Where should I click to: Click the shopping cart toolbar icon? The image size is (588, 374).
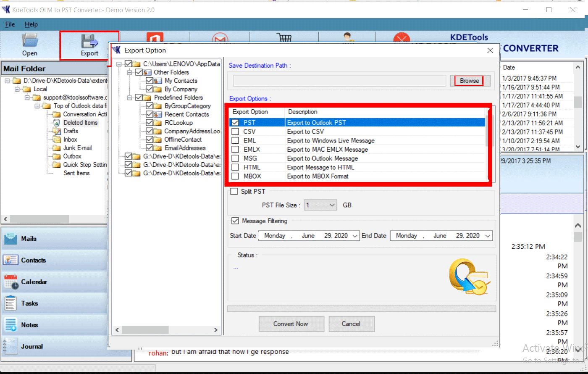coord(284,37)
